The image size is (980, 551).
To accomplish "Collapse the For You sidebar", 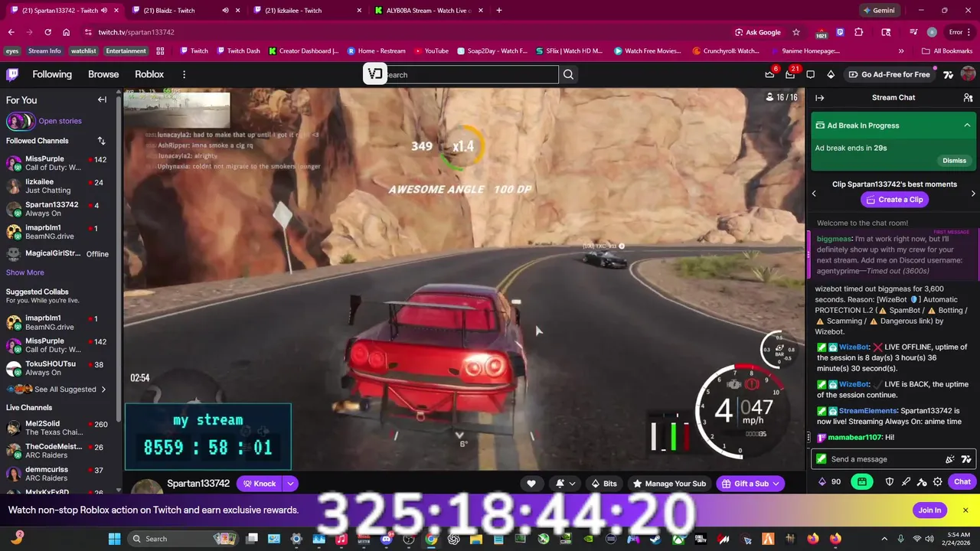I will click(x=102, y=99).
